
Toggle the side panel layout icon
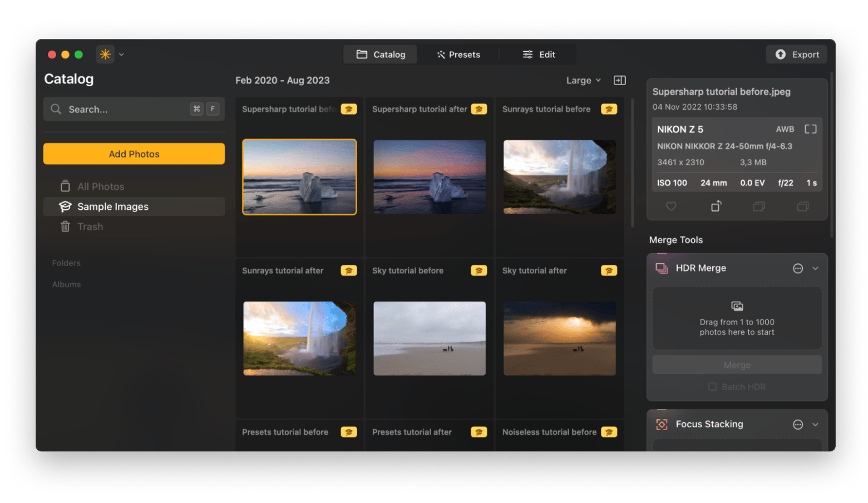619,81
